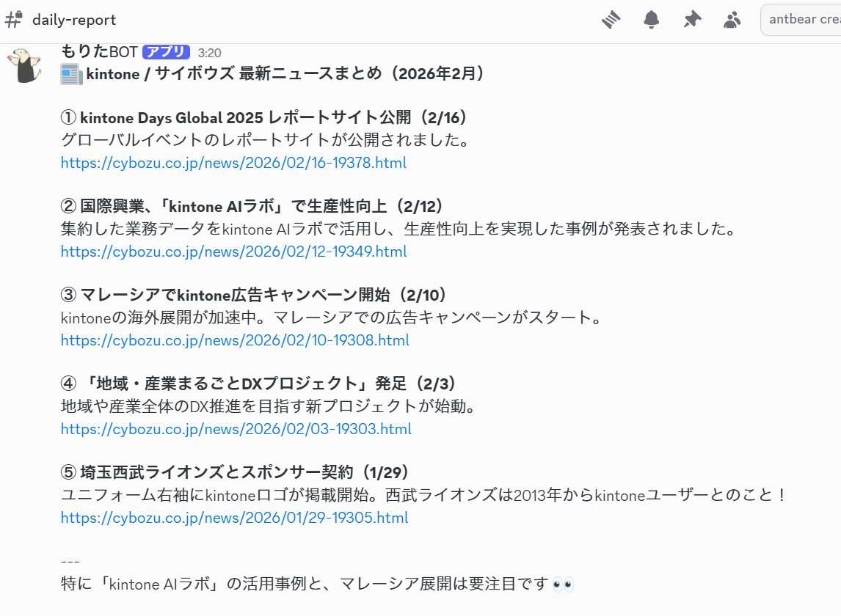This screenshot has width=841, height=616.
Task: Click text '集約した業務データをkintone AIラボで活用し'
Action: click(x=224, y=229)
